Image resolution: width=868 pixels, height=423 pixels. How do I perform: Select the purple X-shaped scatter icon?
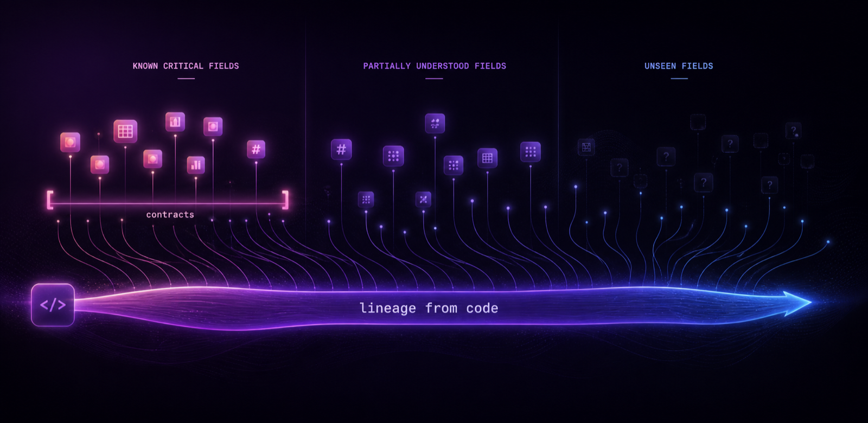[423, 199]
